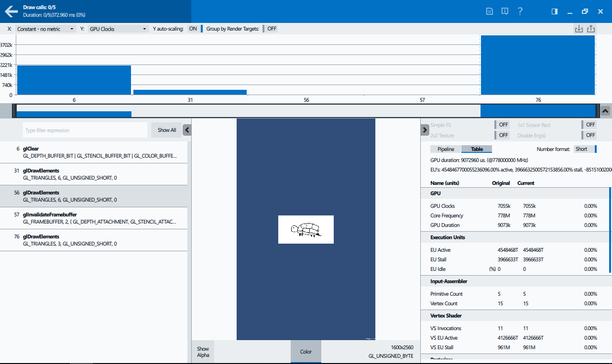Click the export upload-arrow icon

click(591, 29)
